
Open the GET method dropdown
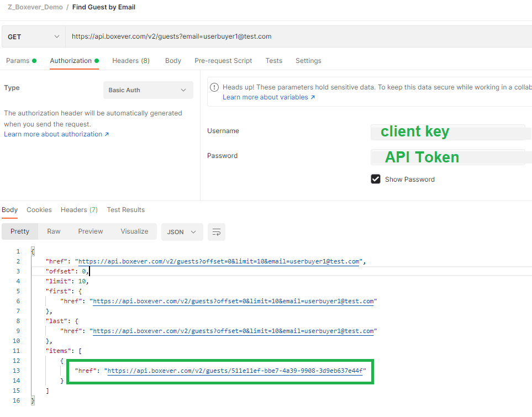pyautogui.click(x=33, y=36)
